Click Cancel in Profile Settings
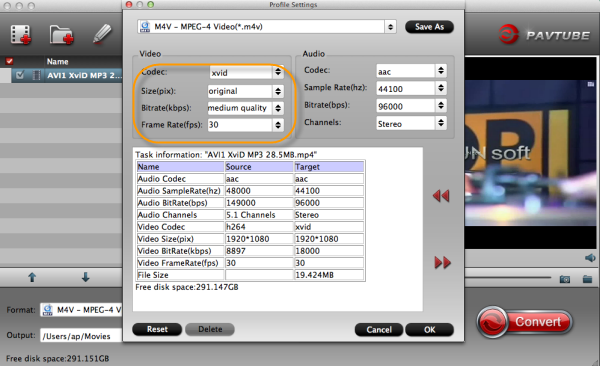The width and height of the screenshot is (600, 366). tap(379, 330)
